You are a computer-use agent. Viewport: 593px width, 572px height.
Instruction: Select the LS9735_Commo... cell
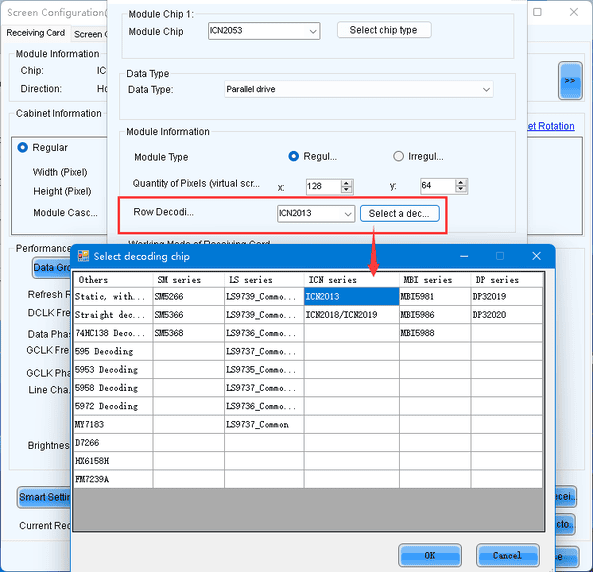point(264,370)
